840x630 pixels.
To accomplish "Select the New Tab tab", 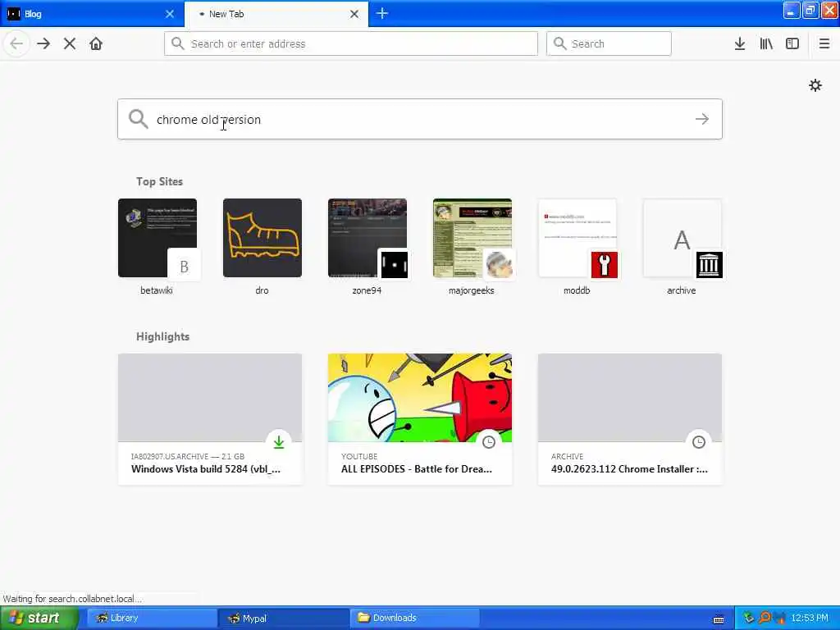I will (276, 14).
